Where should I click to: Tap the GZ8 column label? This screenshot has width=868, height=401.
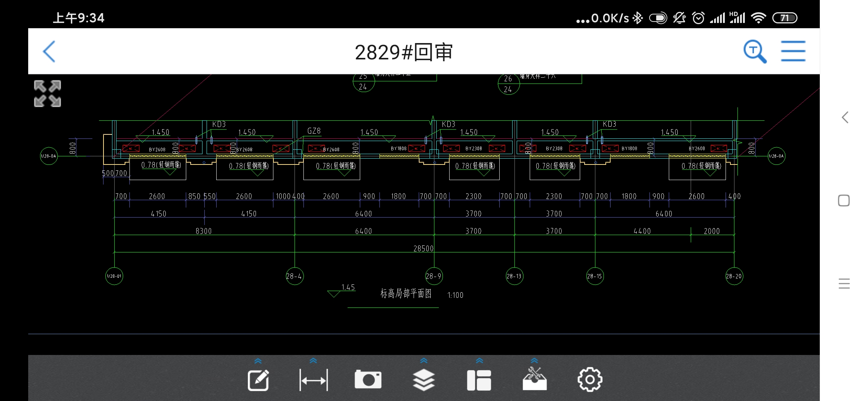314,131
